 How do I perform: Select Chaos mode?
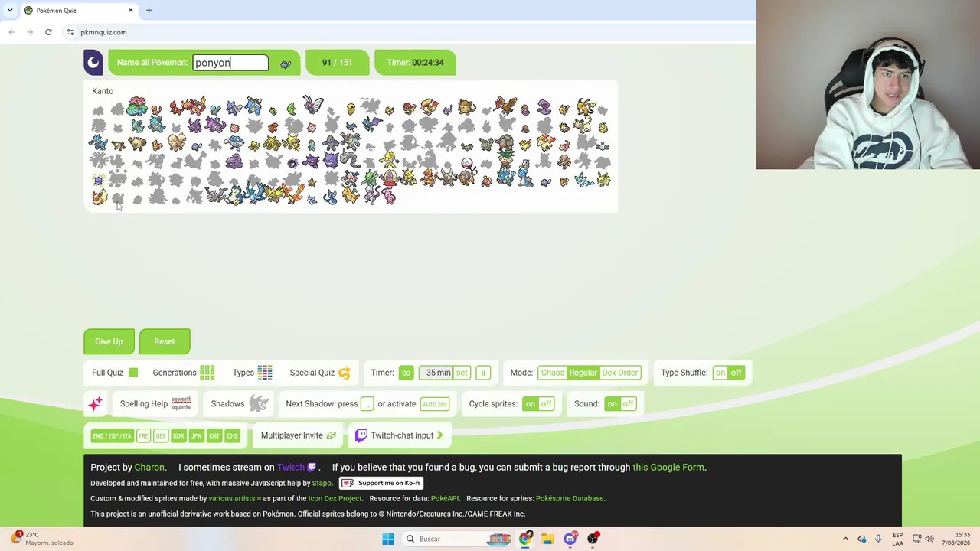click(x=552, y=373)
